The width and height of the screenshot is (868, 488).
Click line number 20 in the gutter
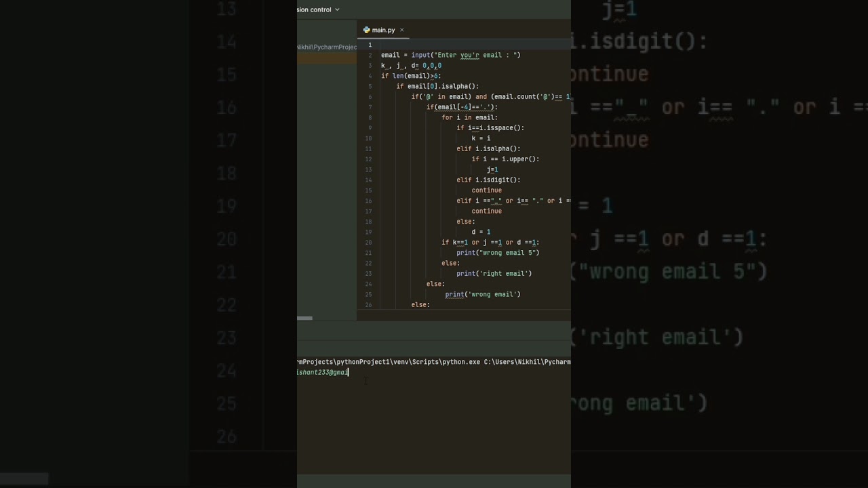(368, 242)
